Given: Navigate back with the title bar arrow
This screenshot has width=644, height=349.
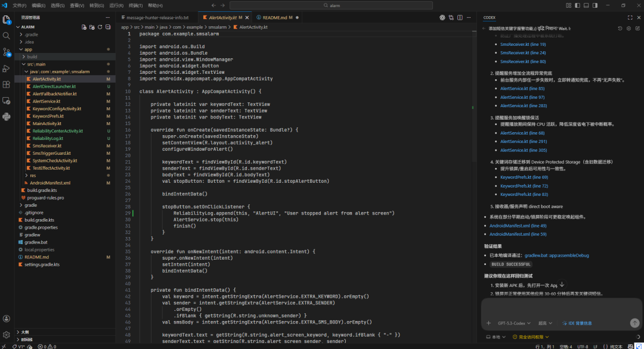Looking at the screenshot, I should [213, 5].
